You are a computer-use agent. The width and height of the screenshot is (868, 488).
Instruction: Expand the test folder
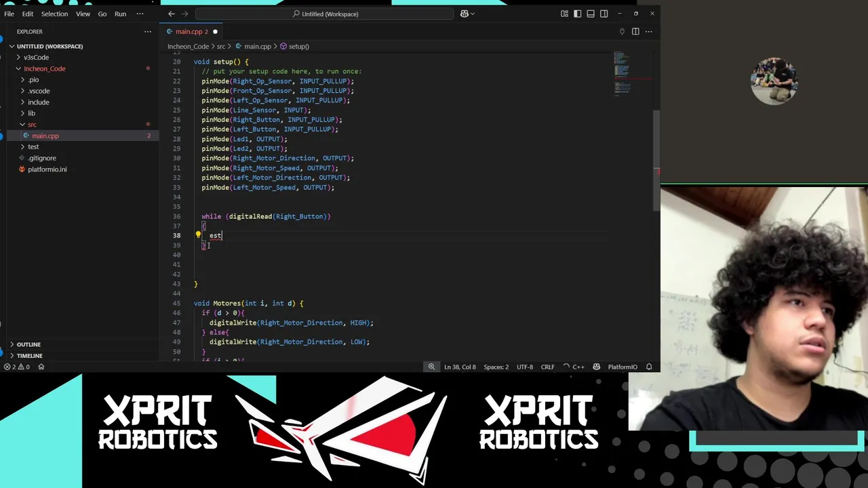[33, 146]
